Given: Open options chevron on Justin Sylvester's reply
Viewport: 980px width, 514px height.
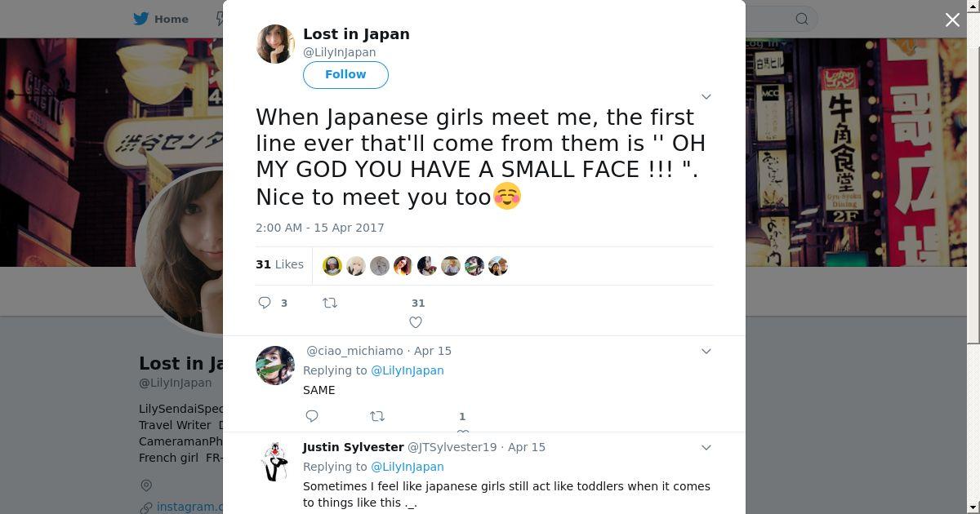Looking at the screenshot, I should pos(706,447).
